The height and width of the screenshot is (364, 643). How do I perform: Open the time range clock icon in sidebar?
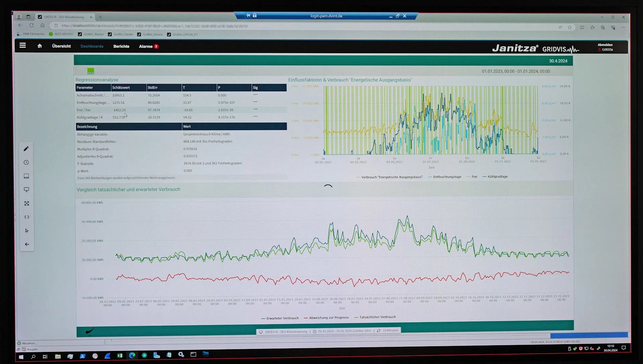click(x=26, y=162)
